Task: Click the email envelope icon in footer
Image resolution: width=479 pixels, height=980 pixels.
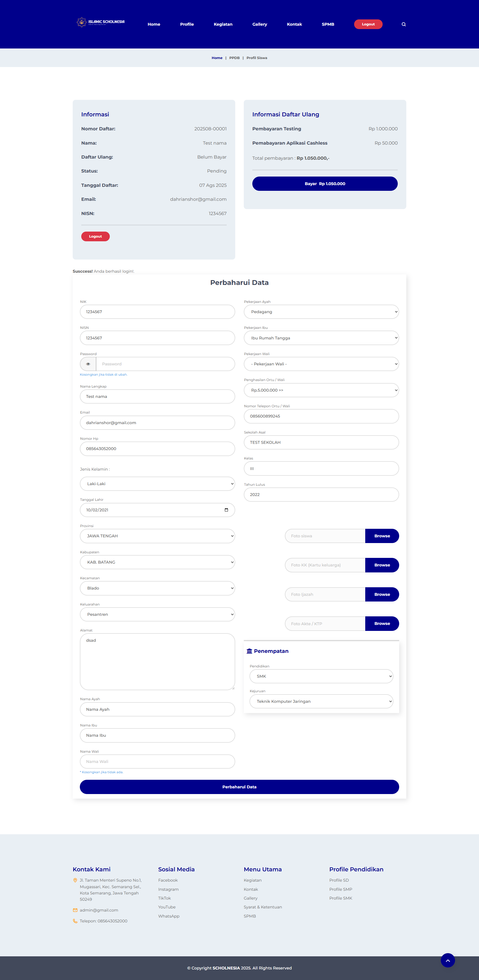Action: [75, 910]
